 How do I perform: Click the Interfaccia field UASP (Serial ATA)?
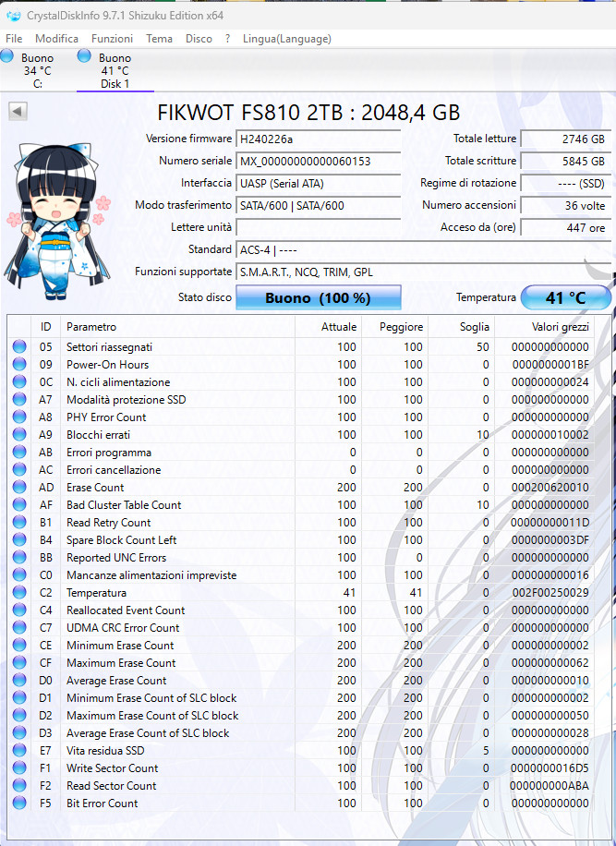[319, 183]
